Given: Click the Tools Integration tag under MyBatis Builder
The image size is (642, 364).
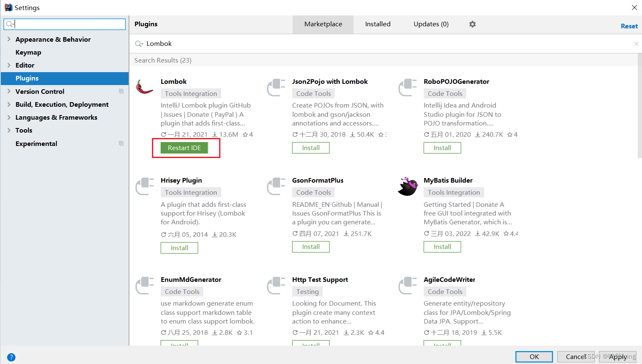Looking at the screenshot, I should [454, 193].
